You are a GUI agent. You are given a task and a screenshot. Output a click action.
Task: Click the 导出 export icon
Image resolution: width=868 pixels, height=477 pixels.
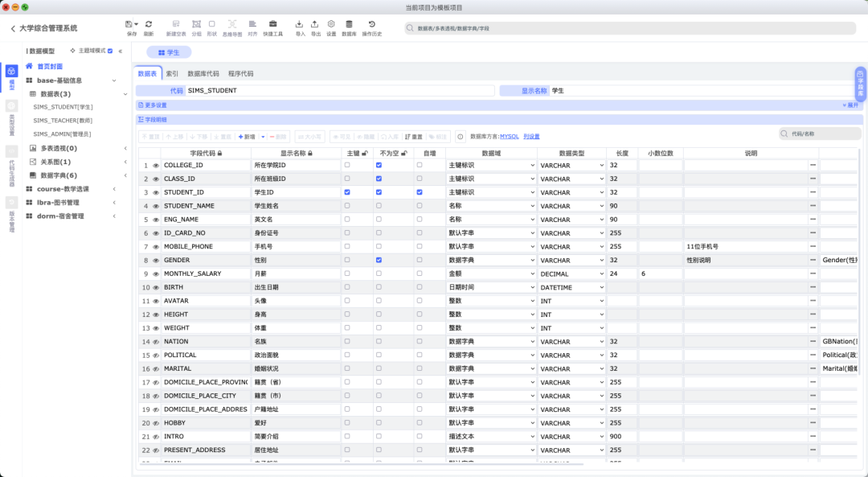point(315,24)
